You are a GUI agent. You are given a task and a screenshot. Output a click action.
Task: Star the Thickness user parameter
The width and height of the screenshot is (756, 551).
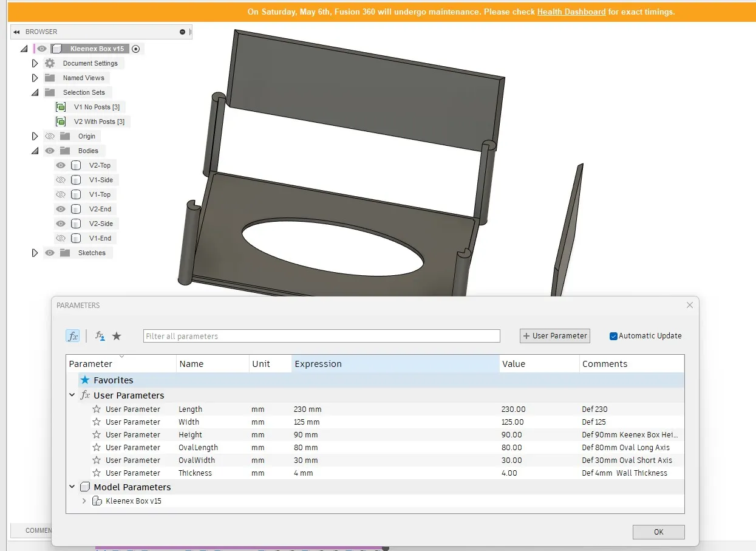coord(97,473)
